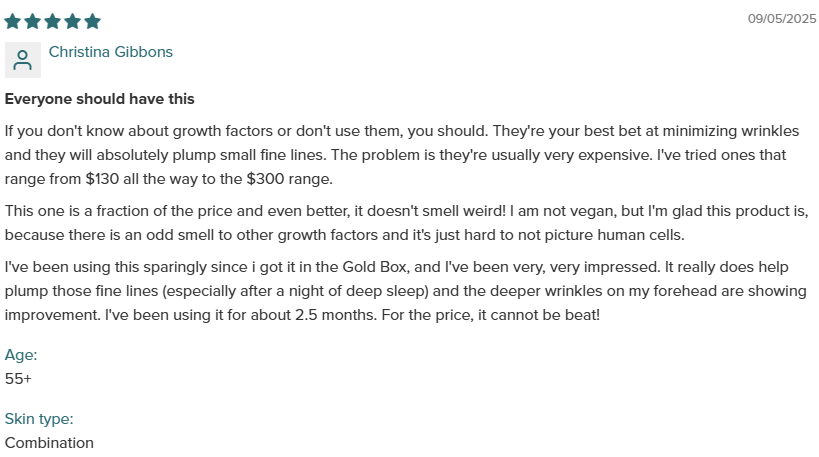Click the '2.5 months' text
Viewport: 819px width, 457px height.
(335, 315)
